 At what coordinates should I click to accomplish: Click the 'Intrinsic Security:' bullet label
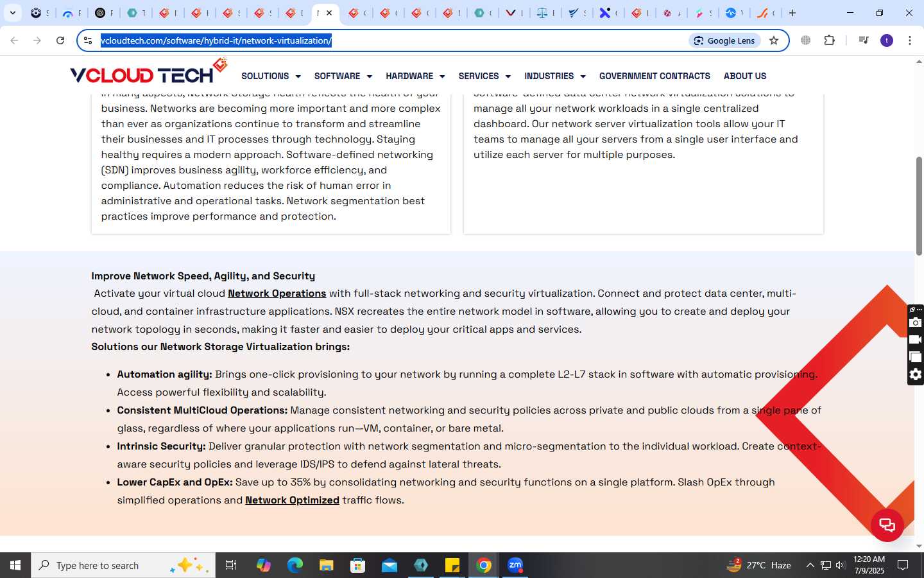point(161,446)
